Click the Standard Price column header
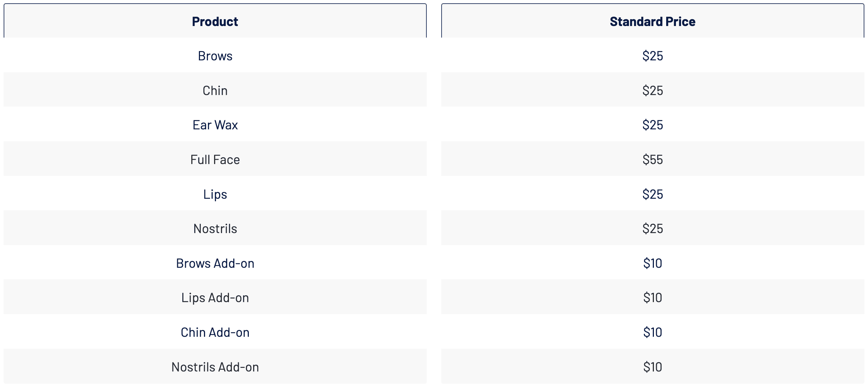868x391 pixels. point(653,21)
